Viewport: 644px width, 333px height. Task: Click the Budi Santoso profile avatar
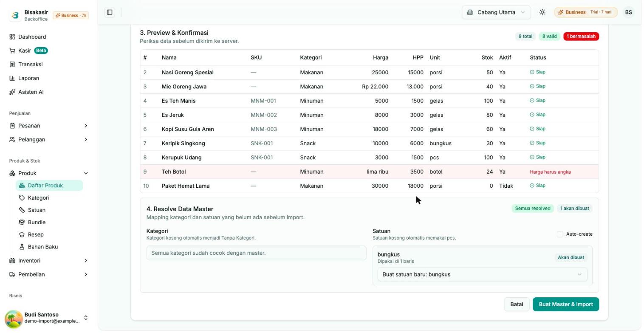(x=14, y=319)
